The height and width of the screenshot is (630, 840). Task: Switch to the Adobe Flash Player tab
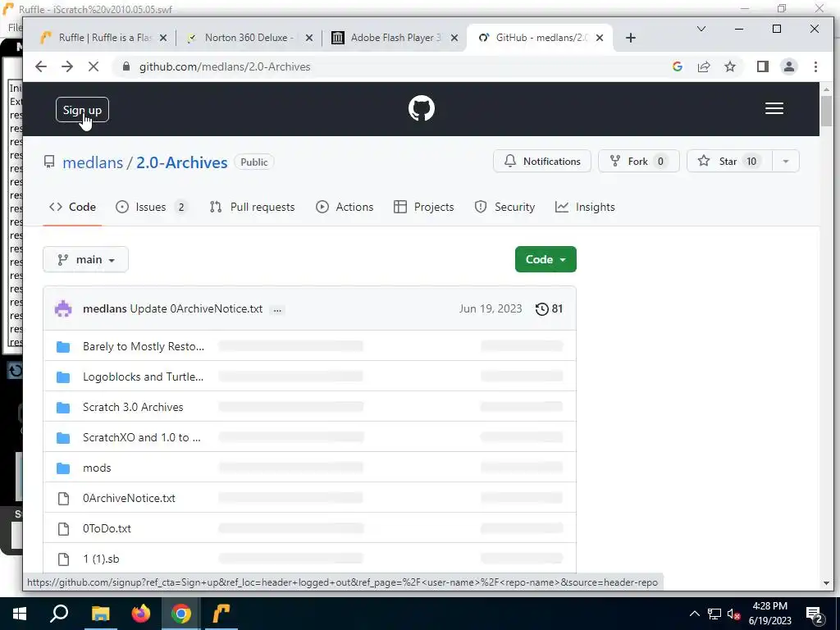pos(395,38)
